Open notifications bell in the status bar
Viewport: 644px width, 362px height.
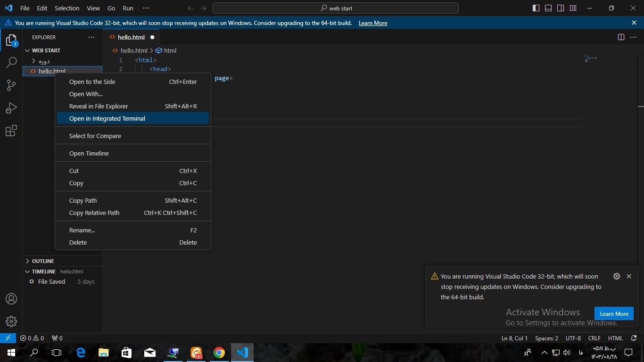(633, 338)
